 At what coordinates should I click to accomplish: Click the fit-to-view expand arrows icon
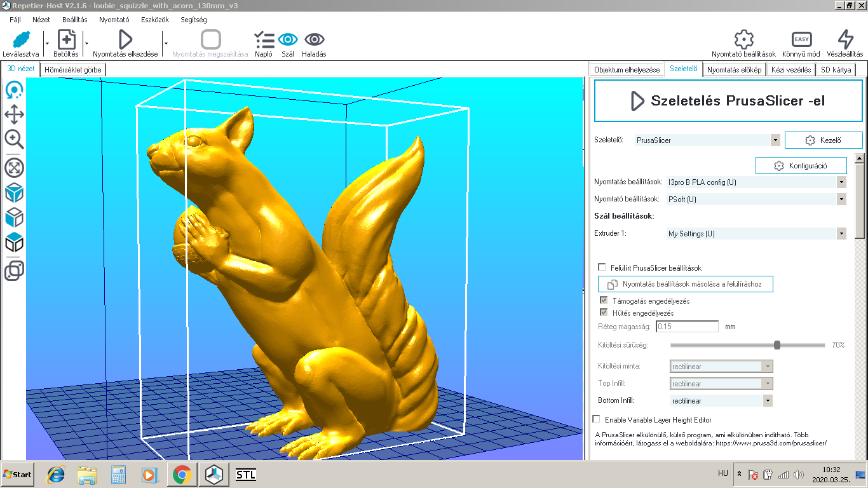point(14,168)
